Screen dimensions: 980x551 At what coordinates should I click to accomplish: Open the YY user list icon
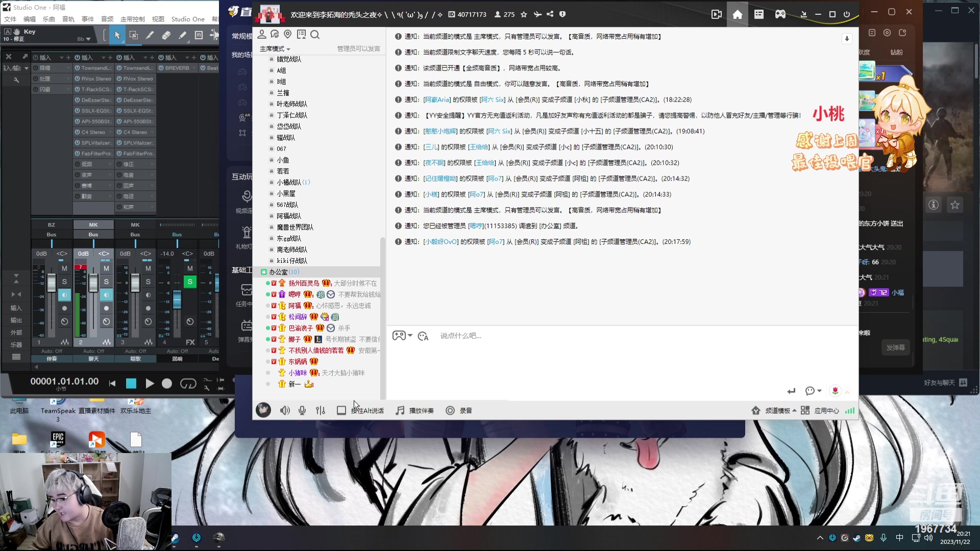click(x=262, y=34)
